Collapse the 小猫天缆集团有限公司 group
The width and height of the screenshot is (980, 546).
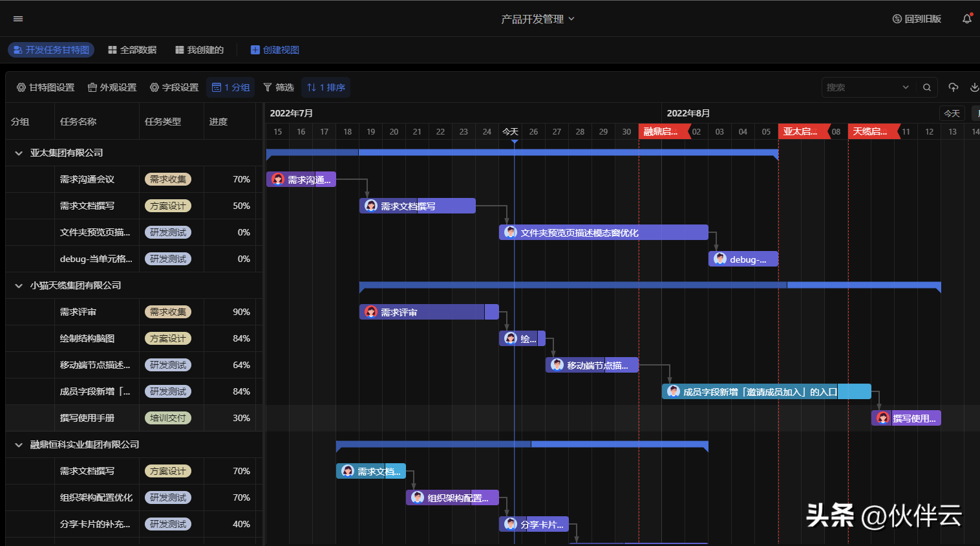[x=19, y=286]
